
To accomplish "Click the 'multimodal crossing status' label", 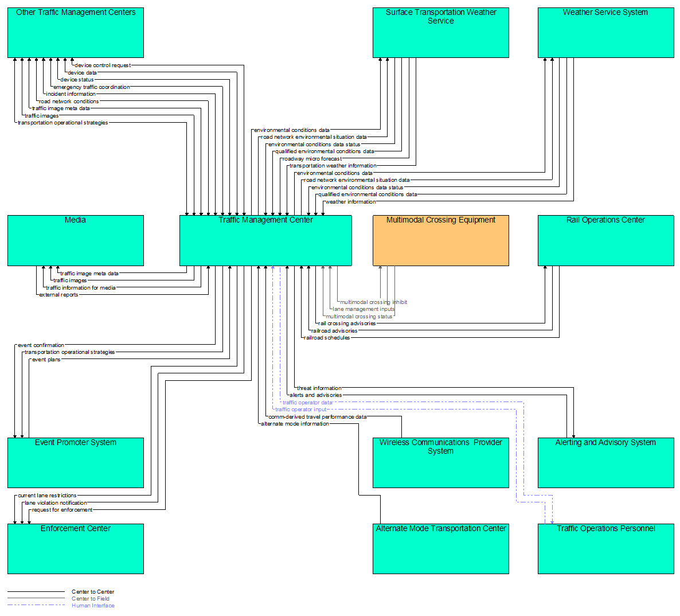I will (359, 317).
